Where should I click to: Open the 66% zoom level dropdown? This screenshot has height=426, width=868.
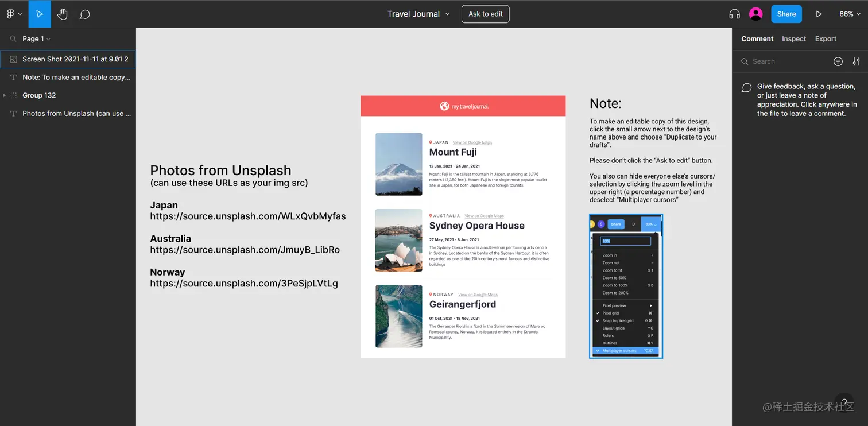click(x=850, y=14)
